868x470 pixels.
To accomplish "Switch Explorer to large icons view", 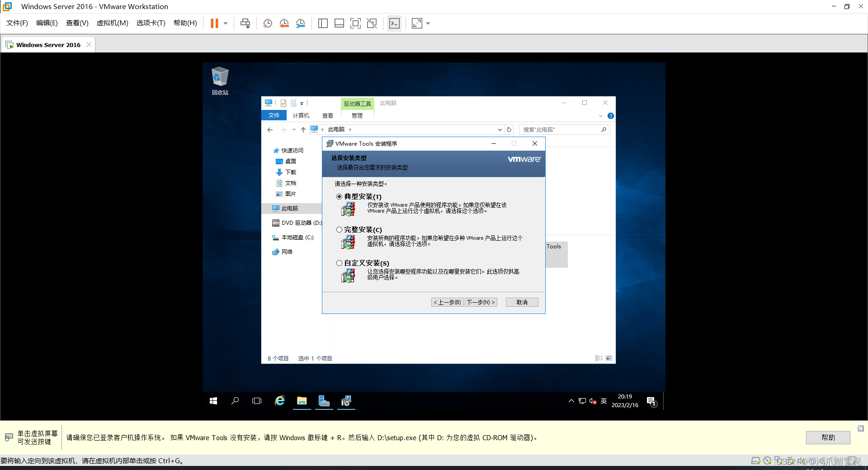I will pyautogui.click(x=609, y=358).
